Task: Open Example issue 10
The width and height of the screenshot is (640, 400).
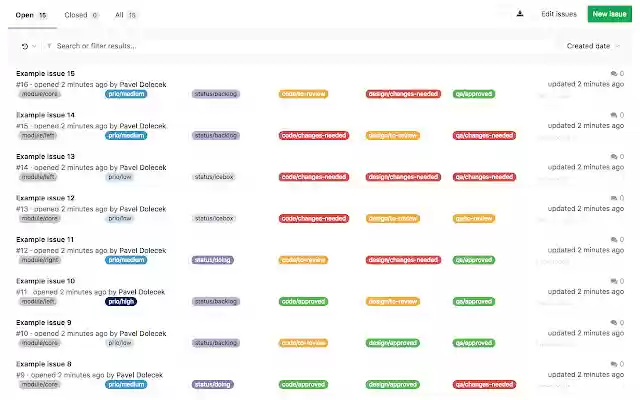Action: tap(45, 281)
